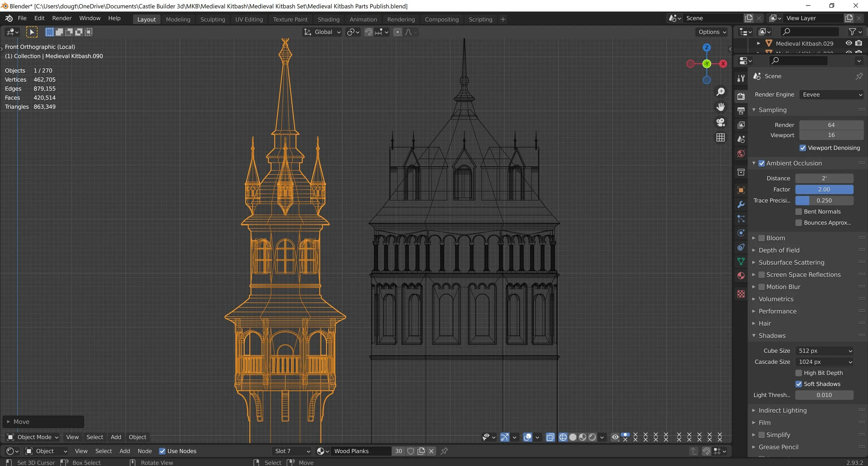This screenshot has height=466, width=868.
Task: Click the zoom magnifier viewport icon
Action: click(720, 92)
